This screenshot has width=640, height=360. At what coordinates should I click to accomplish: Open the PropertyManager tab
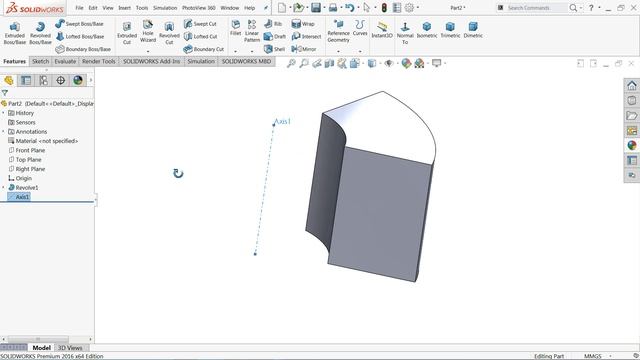pyautogui.click(x=26, y=80)
